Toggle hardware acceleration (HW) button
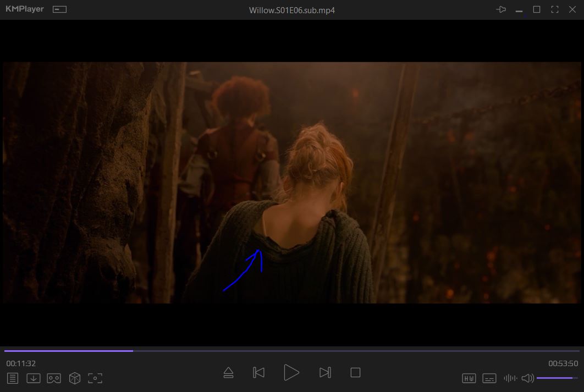The height and width of the screenshot is (392, 584). 469,378
